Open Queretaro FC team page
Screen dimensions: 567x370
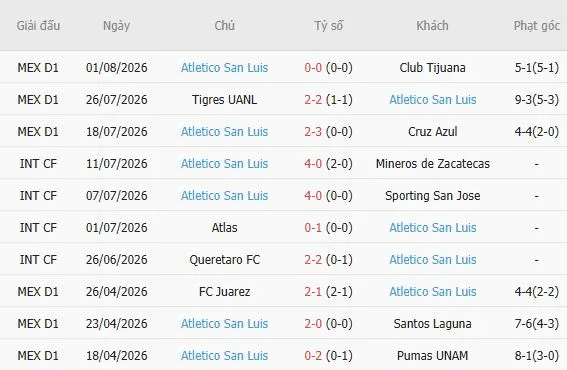pyautogui.click(x=224, y=260)
